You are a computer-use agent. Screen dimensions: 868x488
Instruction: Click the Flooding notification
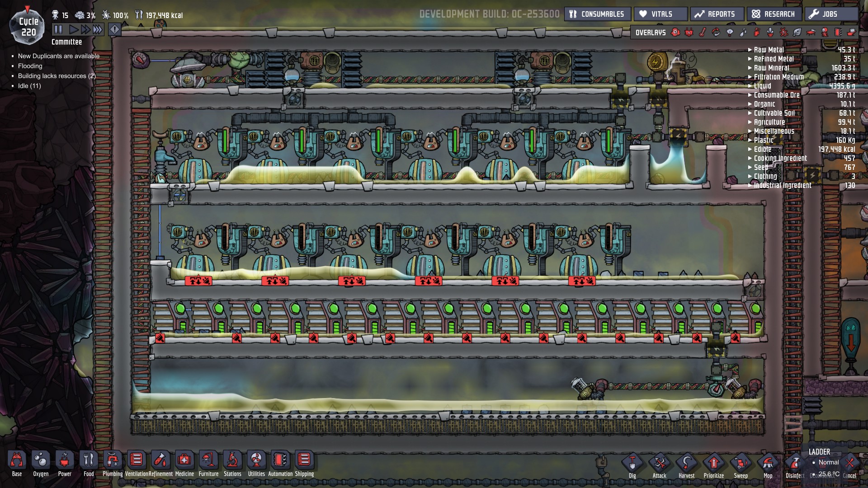(30, 66)
